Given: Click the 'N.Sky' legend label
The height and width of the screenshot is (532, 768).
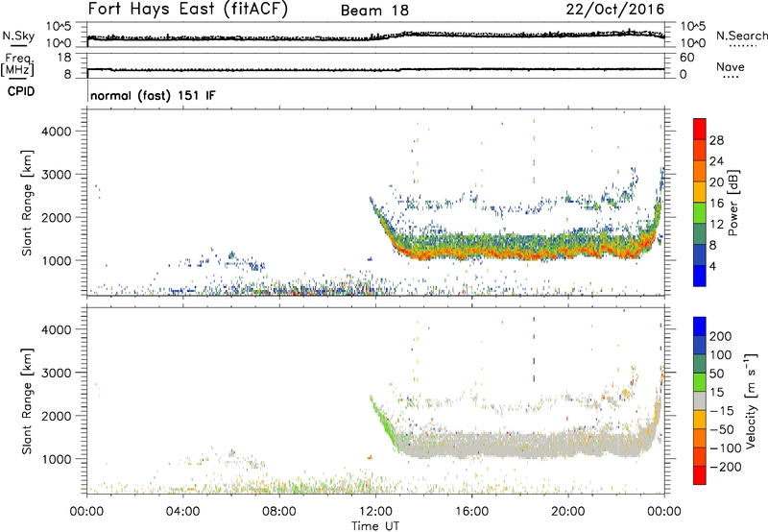Looking at the screenshot, I should (x=18, y=36).
